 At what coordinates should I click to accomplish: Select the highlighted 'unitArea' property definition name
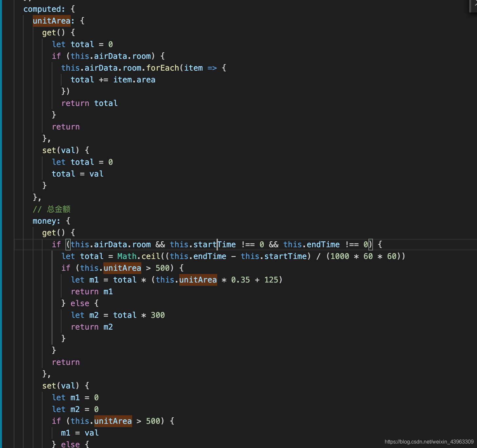pos(52,21)
